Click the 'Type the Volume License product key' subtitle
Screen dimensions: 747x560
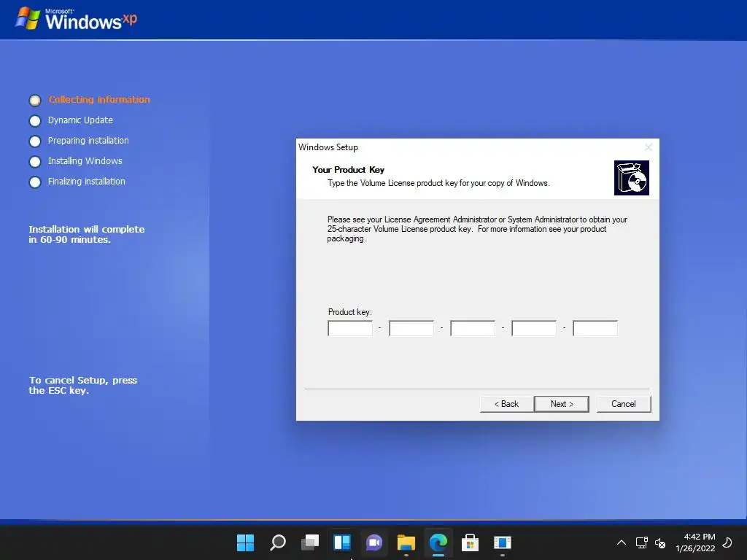(x=438, y=183)
